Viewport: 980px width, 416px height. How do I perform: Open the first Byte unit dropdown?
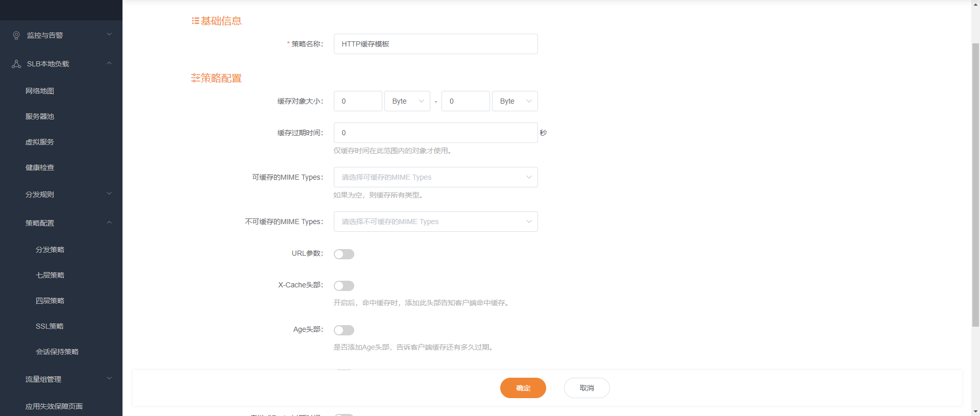407,101
